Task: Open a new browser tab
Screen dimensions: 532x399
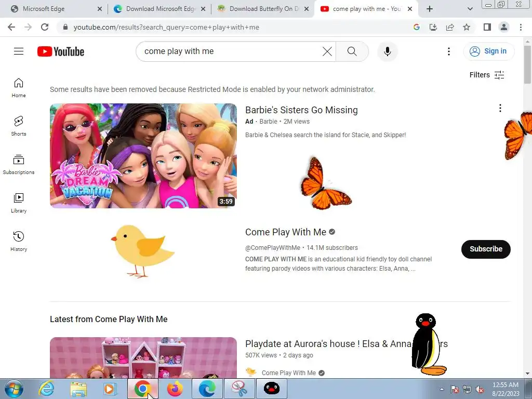Action: [430, 9]
